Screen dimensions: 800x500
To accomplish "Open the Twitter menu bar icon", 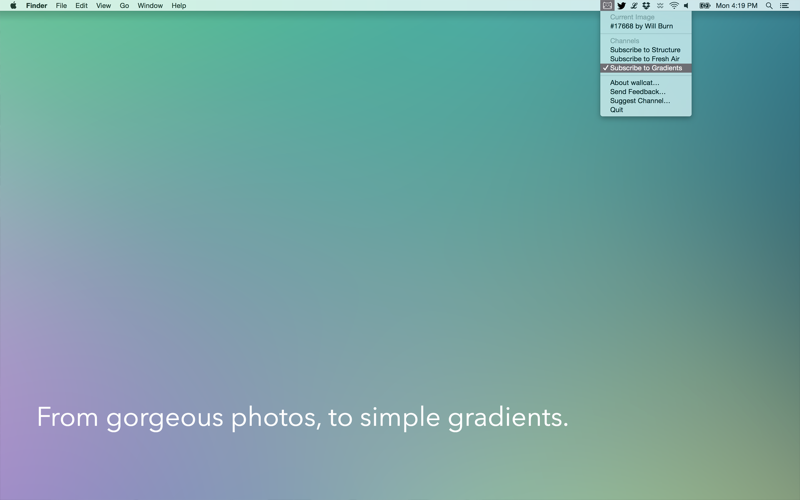I will pos(621,6).
